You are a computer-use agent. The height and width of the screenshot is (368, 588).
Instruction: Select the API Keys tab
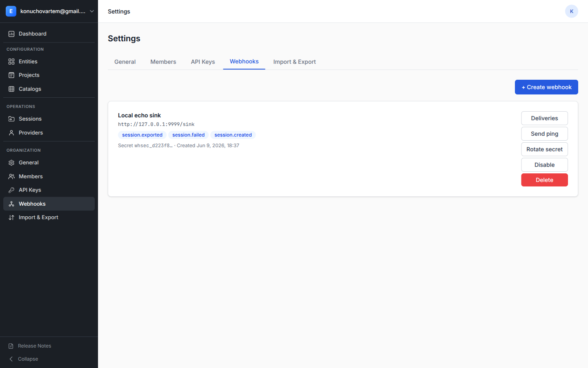203,62
